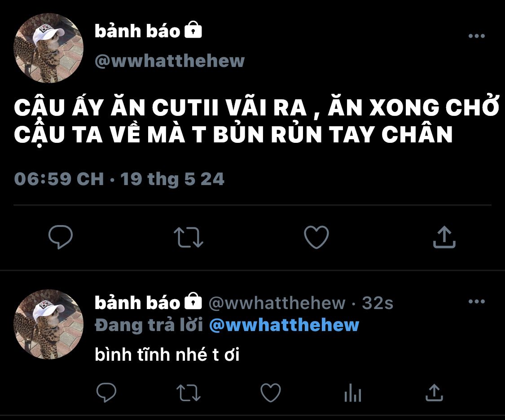View analytics of the reply tweet
Viewport: 505px width, 420px height.
[353, 393]
